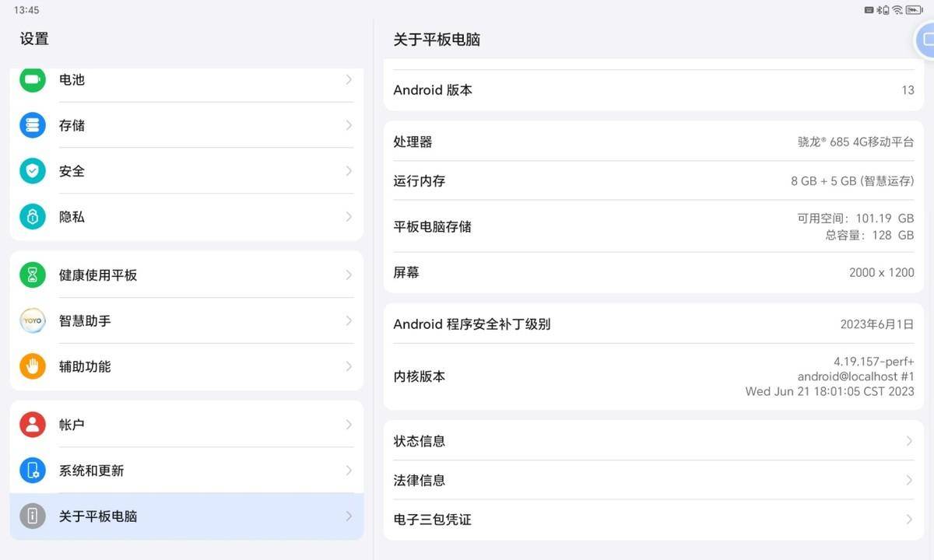Open the YOYO smart assistant icon
Viewport: 934px width, 560px height.
point(32,320)
